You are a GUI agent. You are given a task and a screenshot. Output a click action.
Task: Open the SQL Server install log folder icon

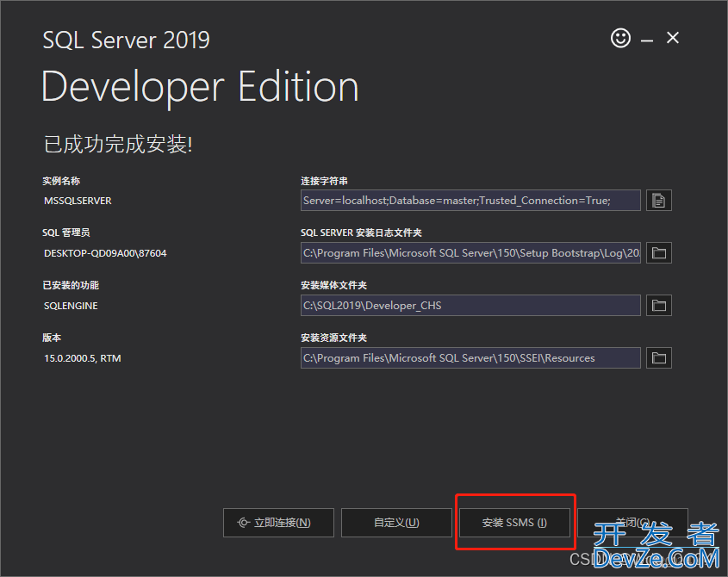(658, 253)
